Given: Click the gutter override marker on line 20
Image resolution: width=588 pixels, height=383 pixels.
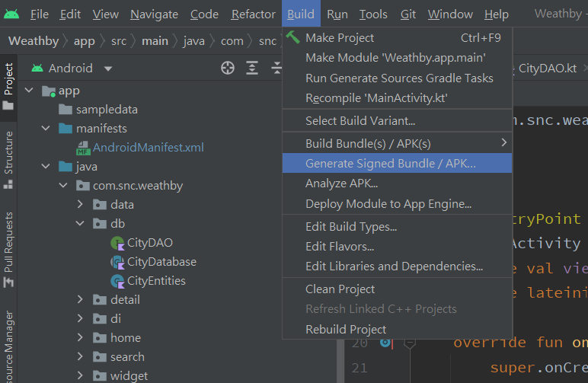Looking at the screenshot, I should 385,342.
